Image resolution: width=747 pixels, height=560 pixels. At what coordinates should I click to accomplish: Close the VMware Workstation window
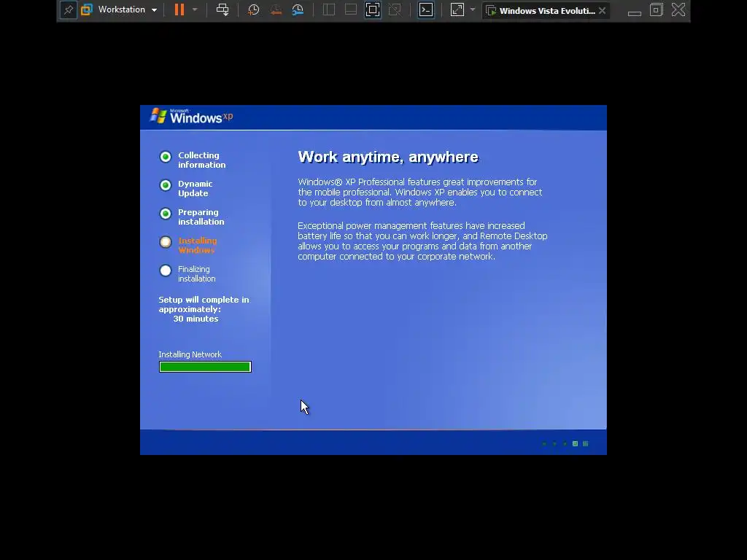pos(678,9)
